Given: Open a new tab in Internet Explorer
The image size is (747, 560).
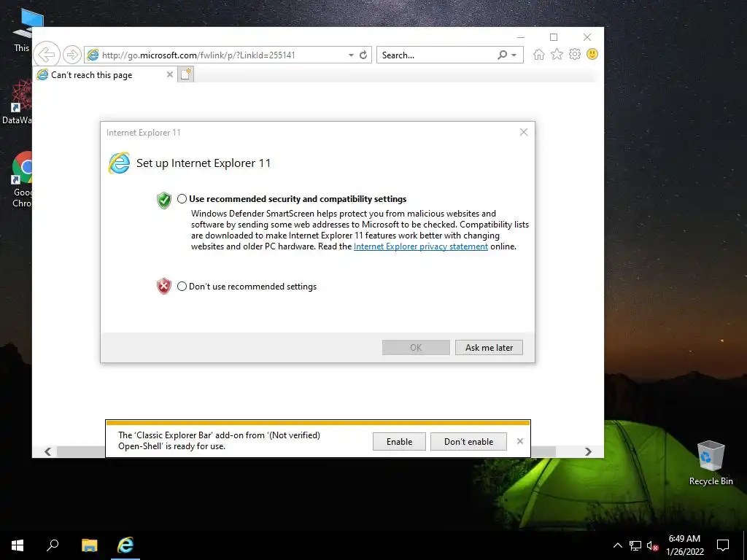Looking at the screenshot, I should (x=186, y=74).
